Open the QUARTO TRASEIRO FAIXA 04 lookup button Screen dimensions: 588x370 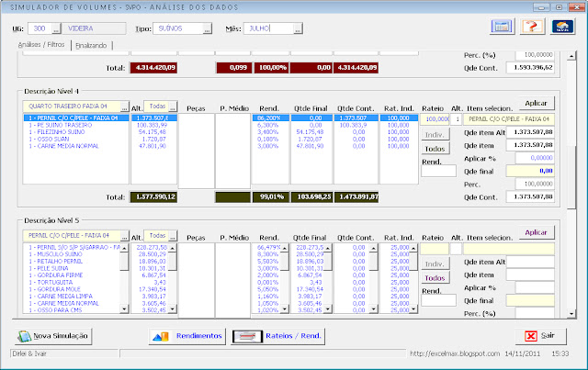[x=124, y=107]
